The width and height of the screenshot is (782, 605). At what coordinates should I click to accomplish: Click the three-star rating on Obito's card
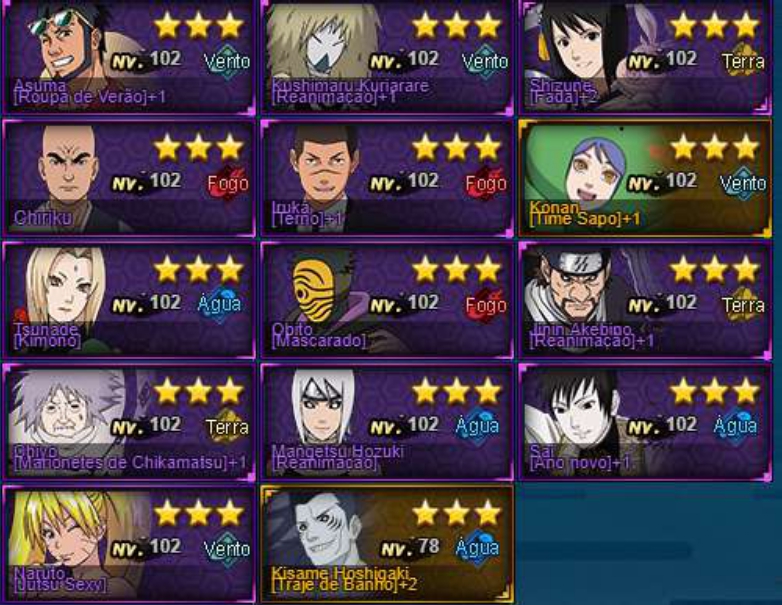(x=456, y=270)
